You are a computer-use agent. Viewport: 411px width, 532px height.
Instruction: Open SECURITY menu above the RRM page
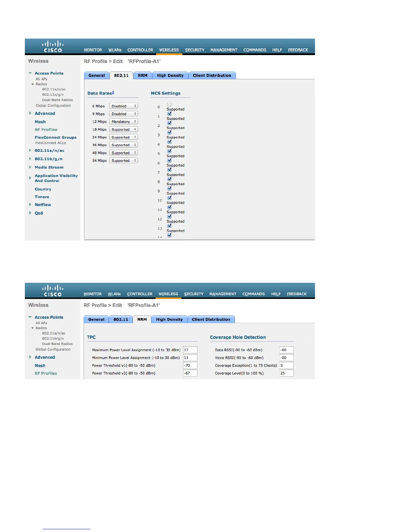pos(194,294)
